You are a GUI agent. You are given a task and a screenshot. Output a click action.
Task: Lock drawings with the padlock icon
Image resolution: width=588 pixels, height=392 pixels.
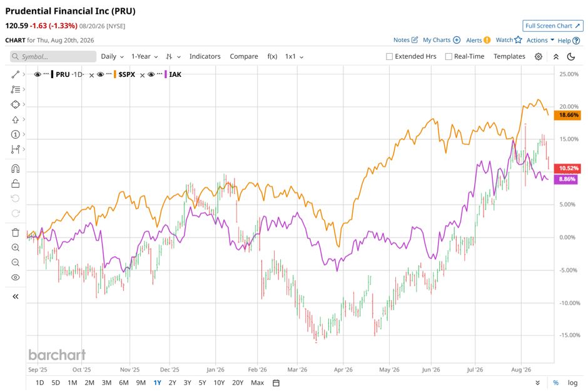tap(16, 184)
